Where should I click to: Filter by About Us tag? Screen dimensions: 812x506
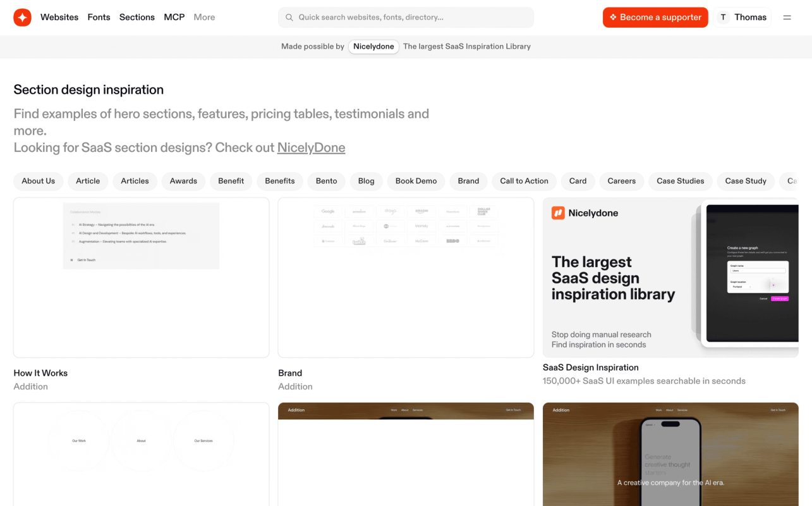pos(39,181)
